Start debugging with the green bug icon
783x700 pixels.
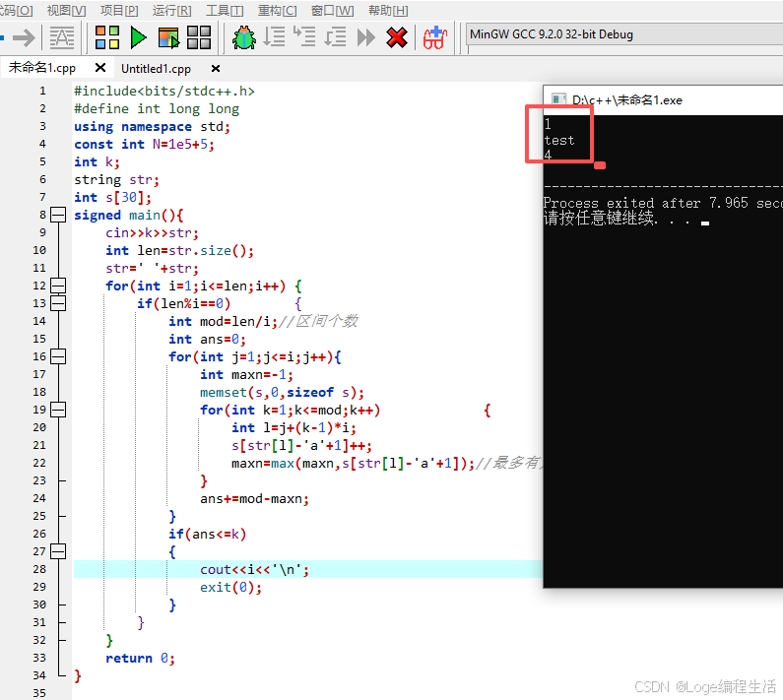point(244,37)
